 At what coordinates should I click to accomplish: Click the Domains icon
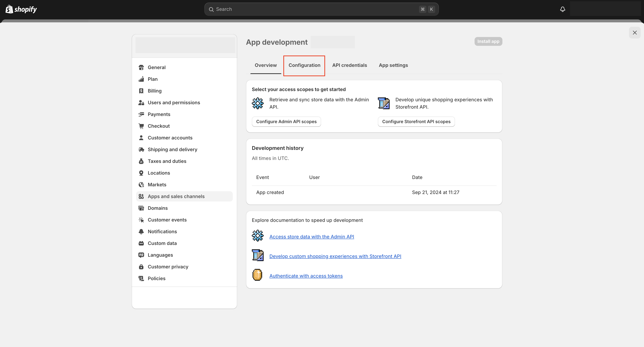(x=141, y=208)
